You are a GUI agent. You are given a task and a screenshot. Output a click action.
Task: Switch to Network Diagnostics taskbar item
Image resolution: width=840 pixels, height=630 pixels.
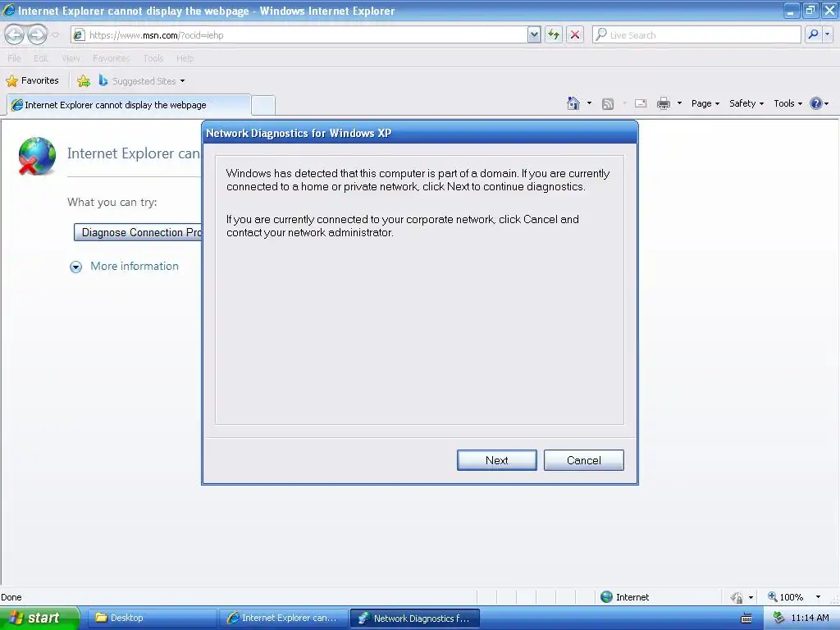click(415, 619)
